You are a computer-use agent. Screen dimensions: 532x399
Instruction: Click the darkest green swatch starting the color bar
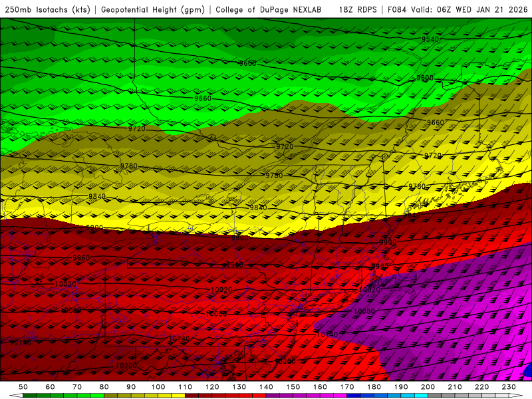coord(29,396)
